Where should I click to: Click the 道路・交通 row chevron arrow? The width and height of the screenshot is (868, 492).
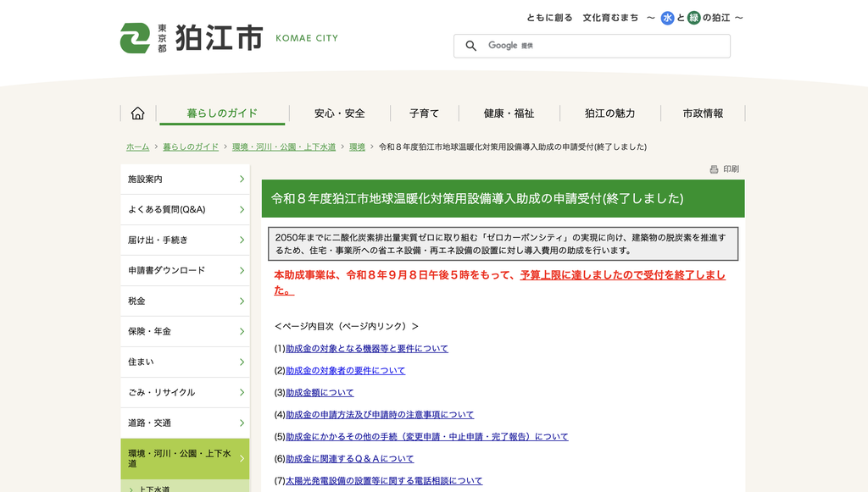pyautogui.click(x=242, y=423)
